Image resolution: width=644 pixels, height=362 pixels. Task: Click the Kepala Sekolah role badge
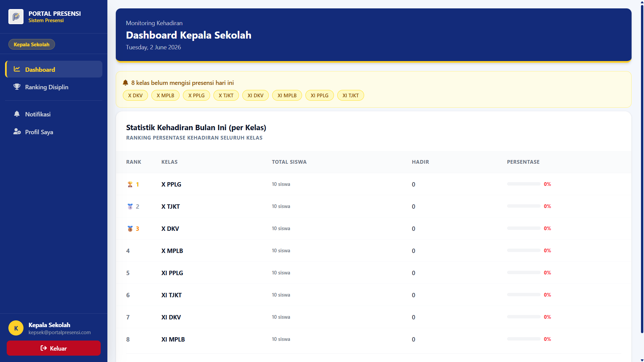click(x=32, y=44)
